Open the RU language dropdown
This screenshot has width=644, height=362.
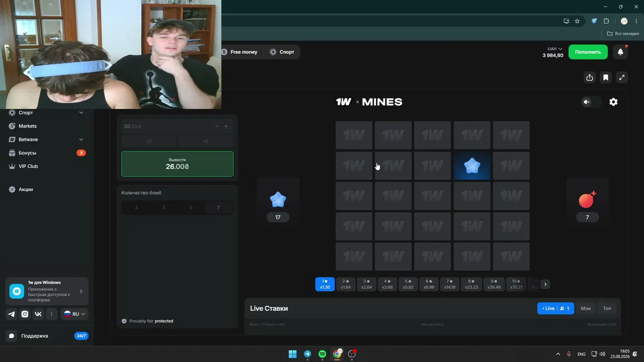(x=75, y=314)
